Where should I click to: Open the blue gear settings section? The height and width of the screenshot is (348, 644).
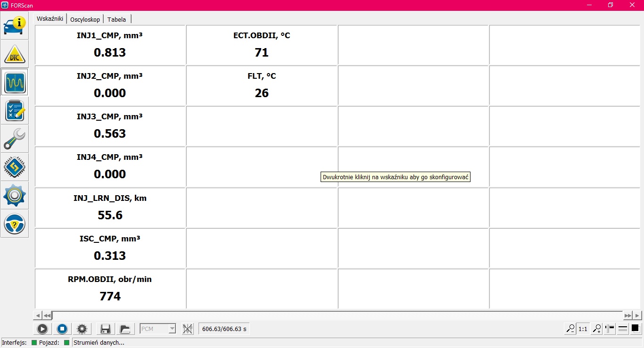[15, 195]
